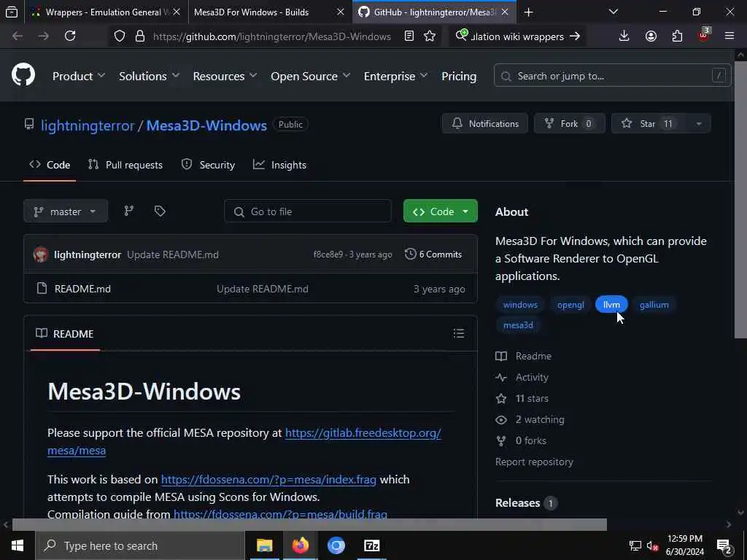
Task: Switch to Pull requests tab
Action: pos(125,165)
